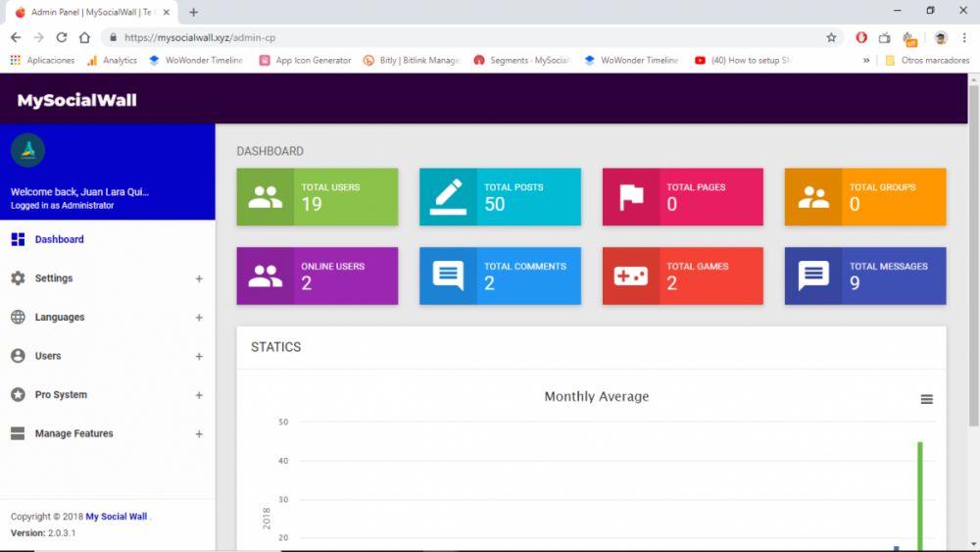Click the Total Posts pencil icon
Viewport: 980px width, 552px height.
click(448, 197)
